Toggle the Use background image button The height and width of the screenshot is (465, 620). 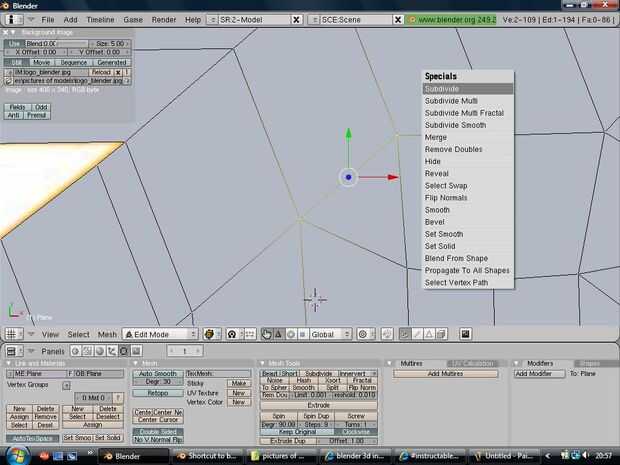click(14, 44)
